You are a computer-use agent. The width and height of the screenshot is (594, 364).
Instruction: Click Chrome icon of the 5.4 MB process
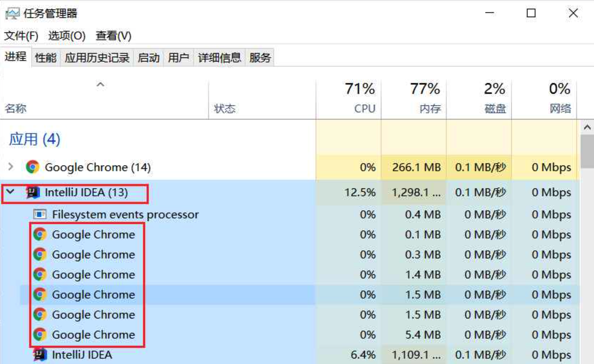(40, 334)
